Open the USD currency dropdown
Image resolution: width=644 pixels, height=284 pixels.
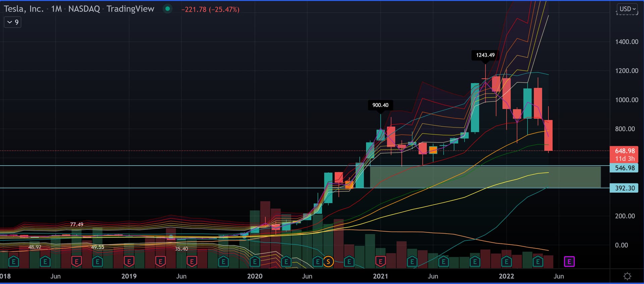(627, 9)
